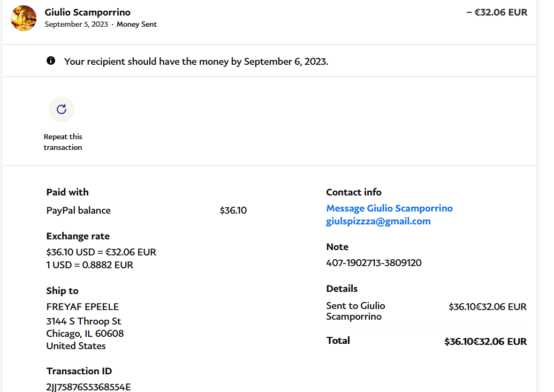The image size is (554, 392).
Task: Click the "PayPal balance" payment method text
Action: pyautogui.click(x=79, y=210)
